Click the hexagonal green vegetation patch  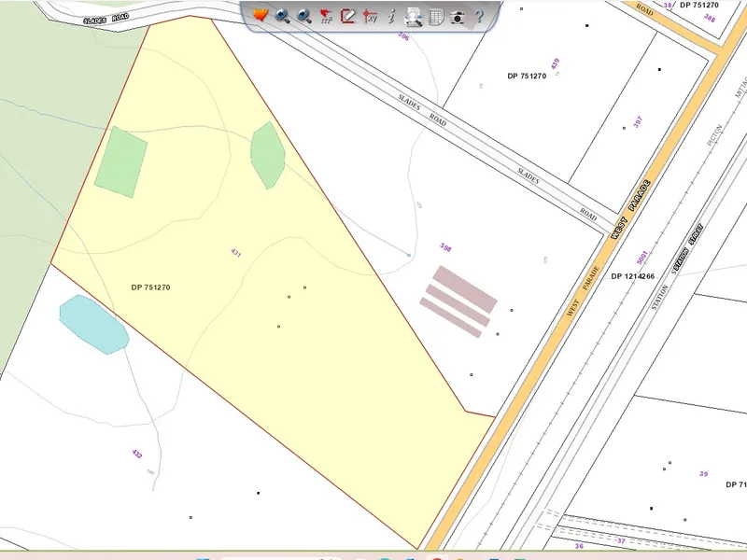coord(267,155)
